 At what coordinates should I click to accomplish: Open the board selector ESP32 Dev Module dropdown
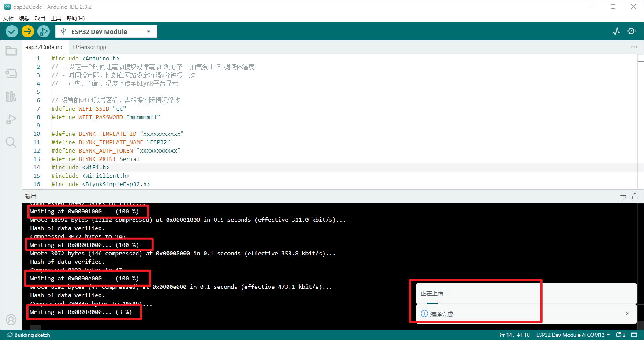106,32
